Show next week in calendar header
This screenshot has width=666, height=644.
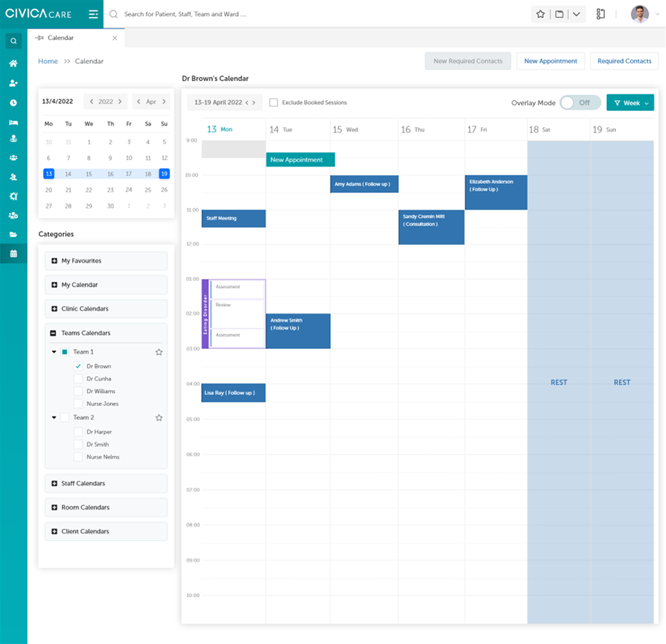(254, 103)
